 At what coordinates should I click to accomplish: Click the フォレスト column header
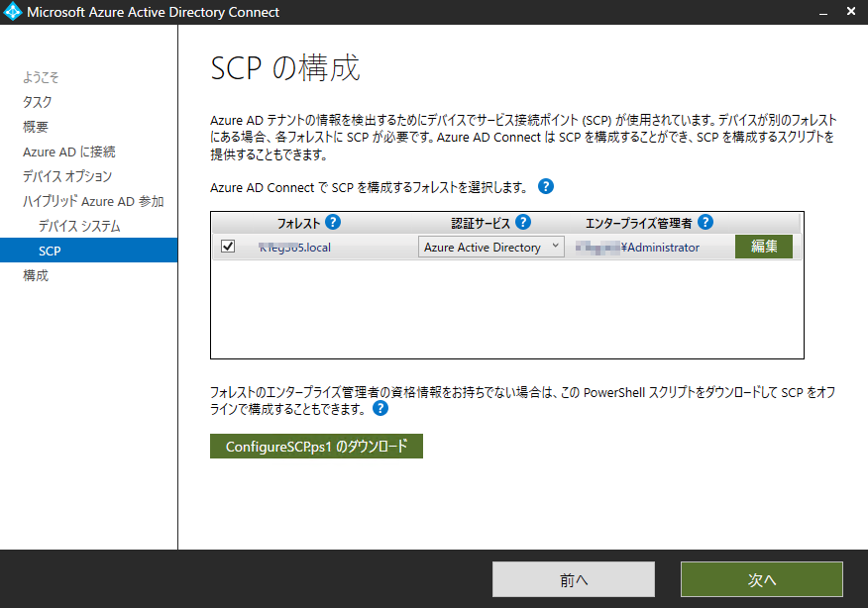point(298,223)
